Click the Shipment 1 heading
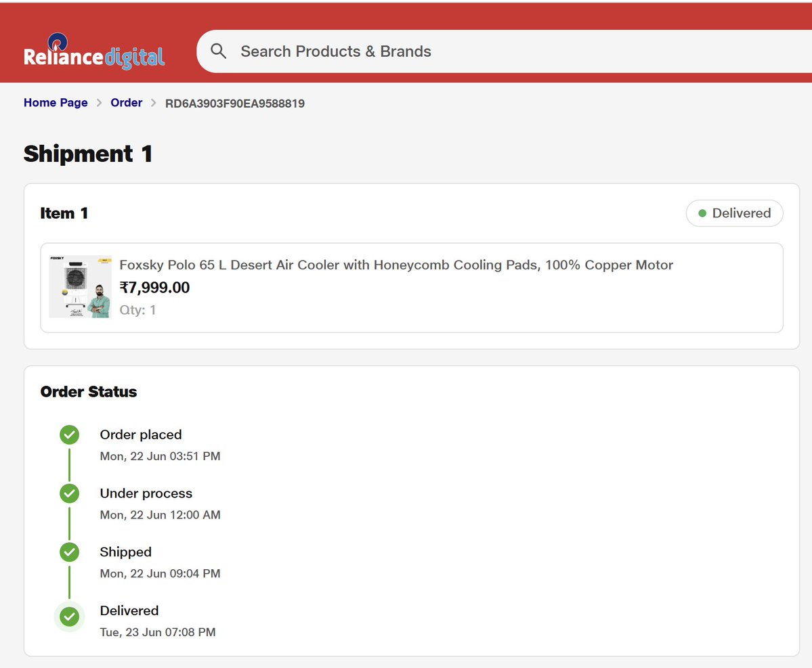This screenshot has width=812, height=668. [88, 154]
